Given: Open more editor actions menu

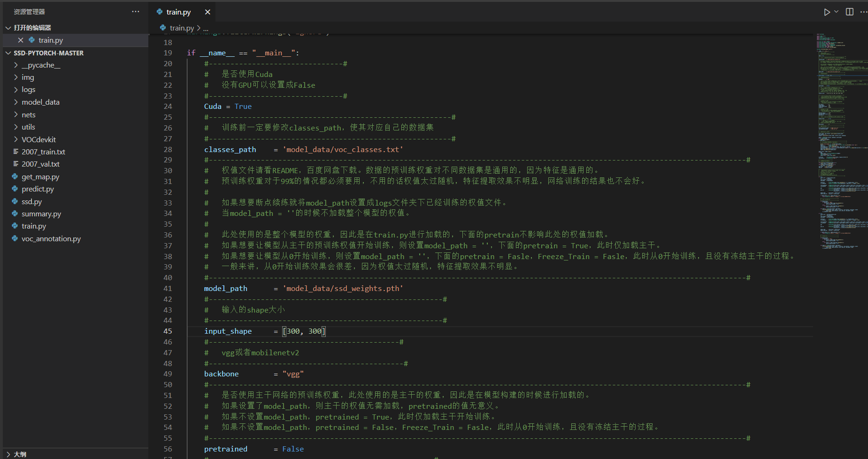Looking at the screenshot, I should (x=864, y=12).
